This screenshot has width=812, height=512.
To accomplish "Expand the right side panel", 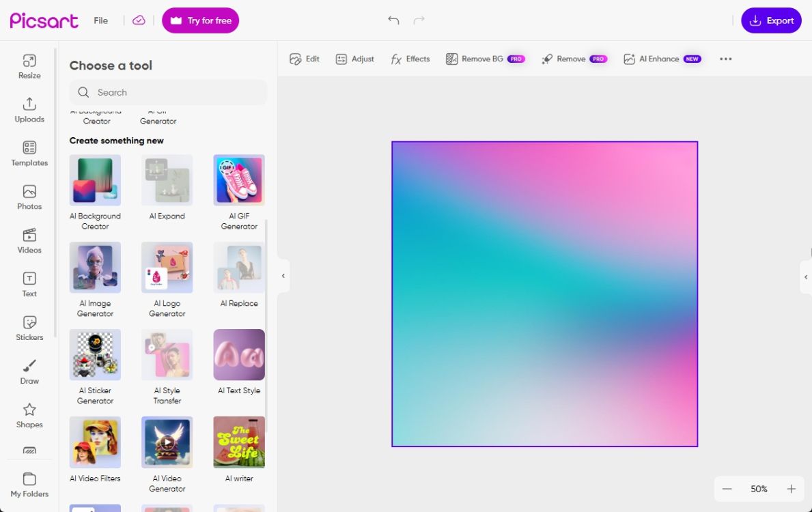I will click(806, 277).
